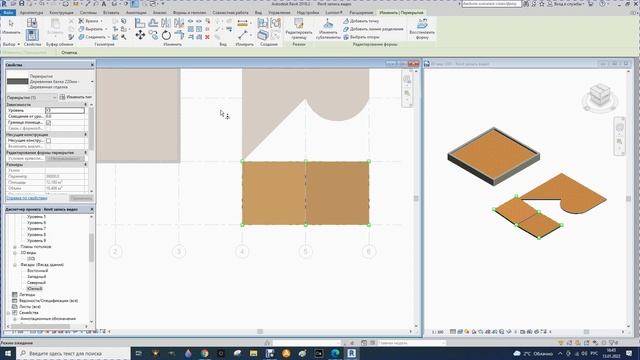Open the Файл (File) tab
The height and width of the screenshot is (360, 640).
click(8, 13)
